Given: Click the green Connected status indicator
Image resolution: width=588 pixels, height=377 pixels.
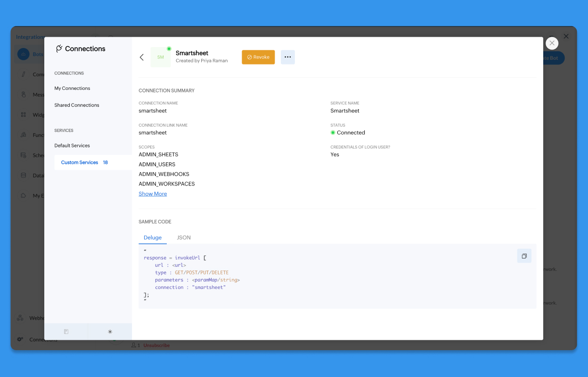Looking at the screenshot, I should pos(333,133).
